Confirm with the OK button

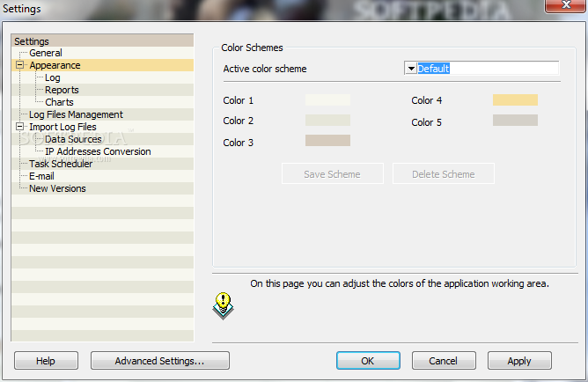click(368, 361)
